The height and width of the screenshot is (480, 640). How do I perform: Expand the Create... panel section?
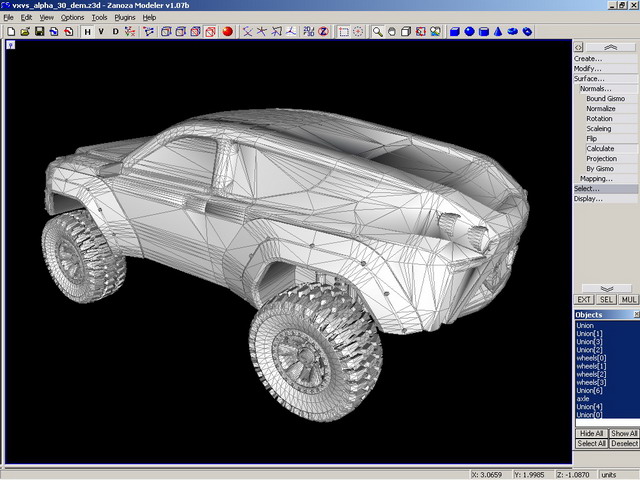(588, 58)
